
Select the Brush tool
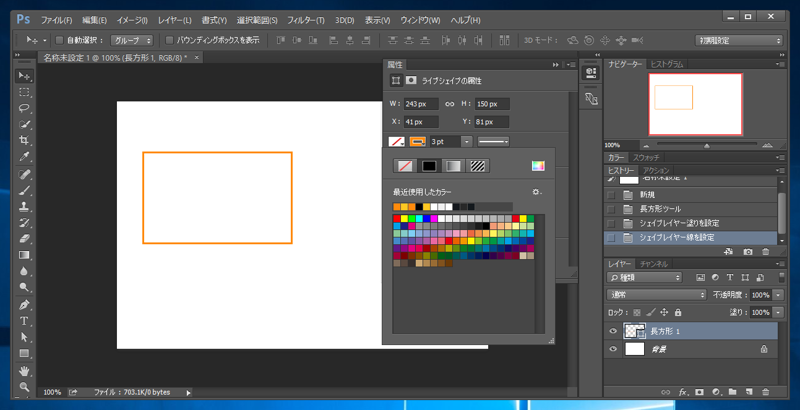[x=24, y=191]
